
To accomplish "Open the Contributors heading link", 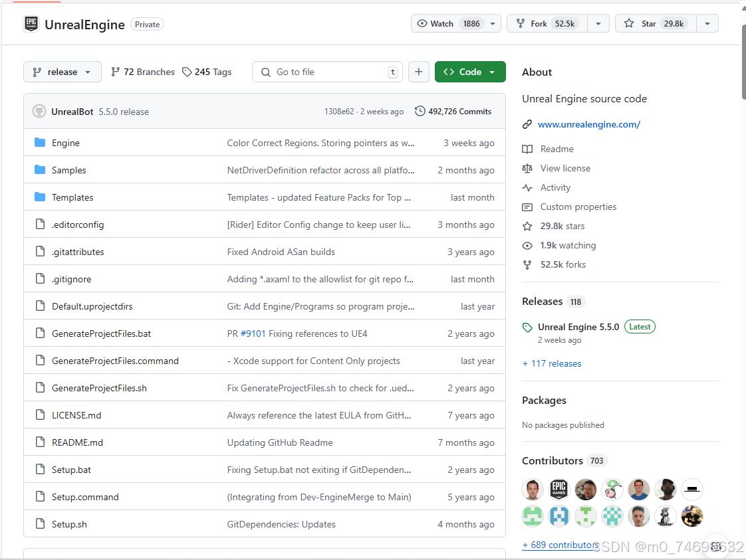I will (553, 460).
